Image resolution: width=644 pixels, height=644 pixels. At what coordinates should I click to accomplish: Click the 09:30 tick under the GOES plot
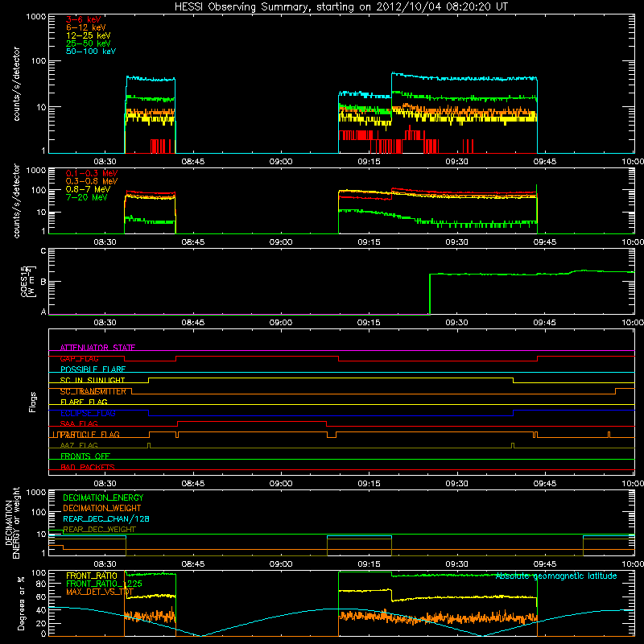click(456, 323)
